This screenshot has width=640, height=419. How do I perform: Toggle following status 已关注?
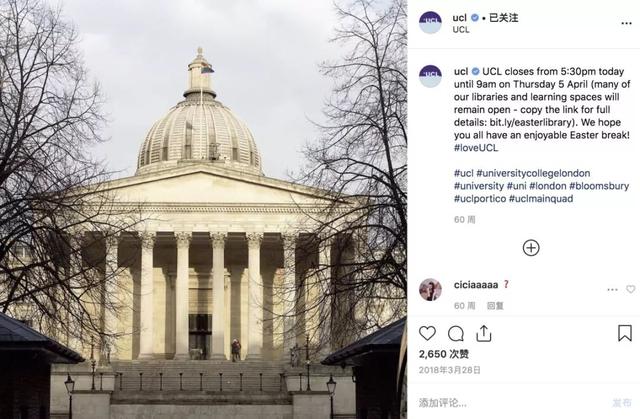[x=504, y=18]
